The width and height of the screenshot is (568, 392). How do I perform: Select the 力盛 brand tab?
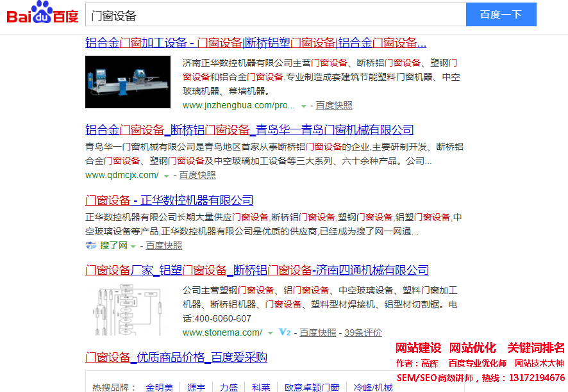click(x=229, y=388)
